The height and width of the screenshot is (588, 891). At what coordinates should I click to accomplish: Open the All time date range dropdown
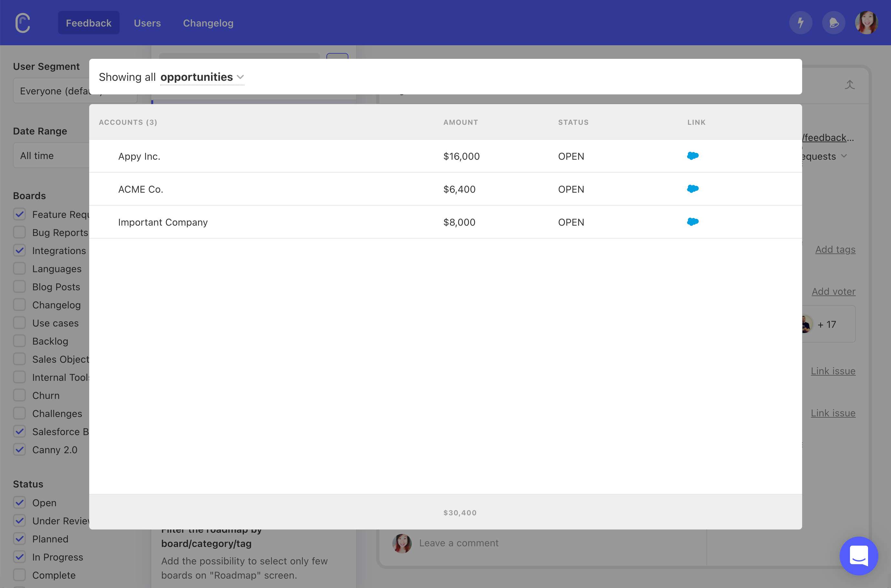click(x=51, y=155)
